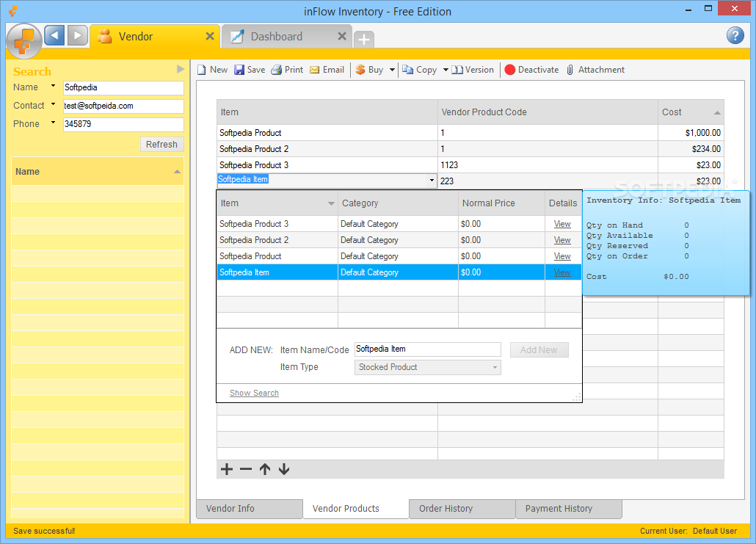Add a row with the plus icon
Screen dimensions: 756x544
coord(227,469)
